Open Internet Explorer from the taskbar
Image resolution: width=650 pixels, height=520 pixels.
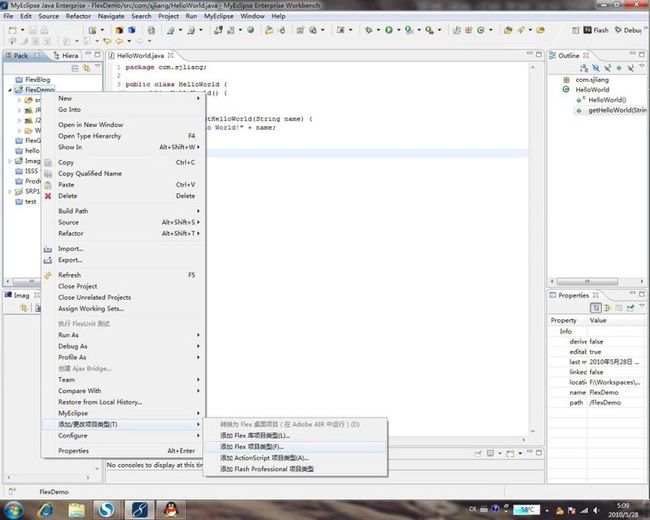45,510
